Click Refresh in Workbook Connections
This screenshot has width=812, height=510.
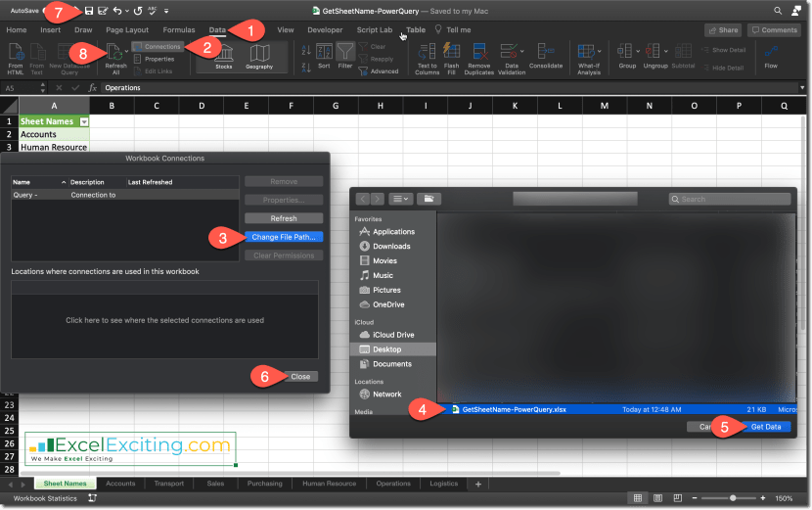284,218
